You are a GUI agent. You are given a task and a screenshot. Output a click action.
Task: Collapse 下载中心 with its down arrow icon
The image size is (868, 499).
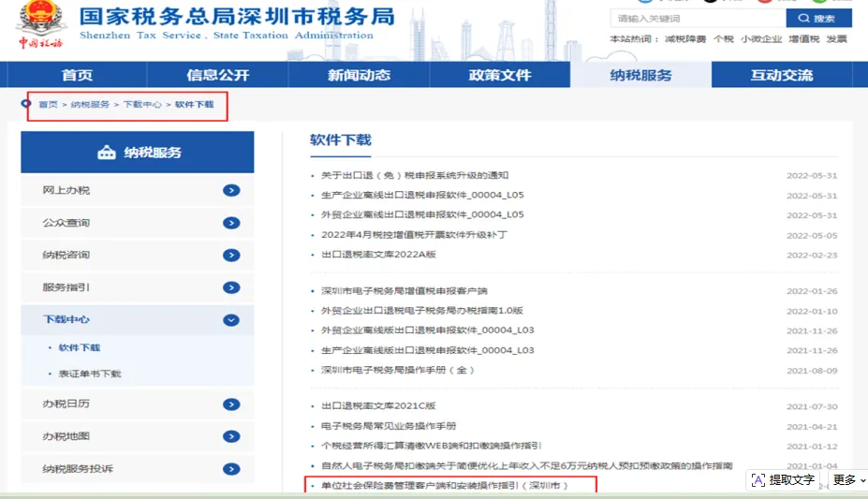231,320
